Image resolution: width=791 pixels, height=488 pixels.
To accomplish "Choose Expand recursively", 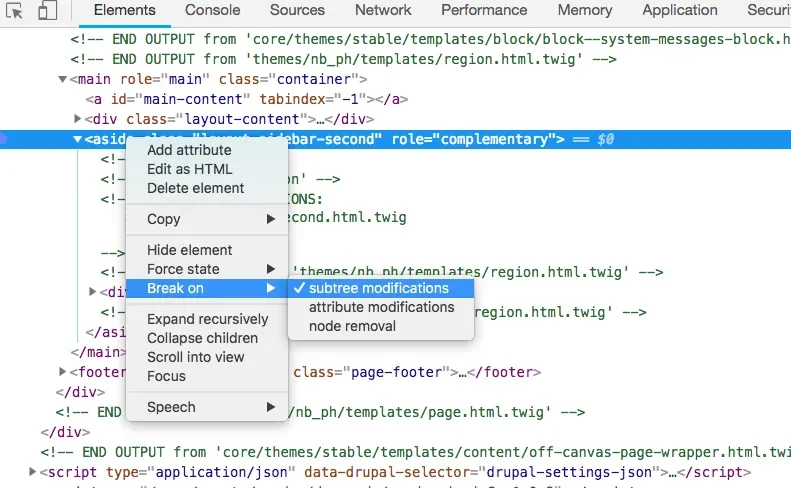I will (207, 319).
